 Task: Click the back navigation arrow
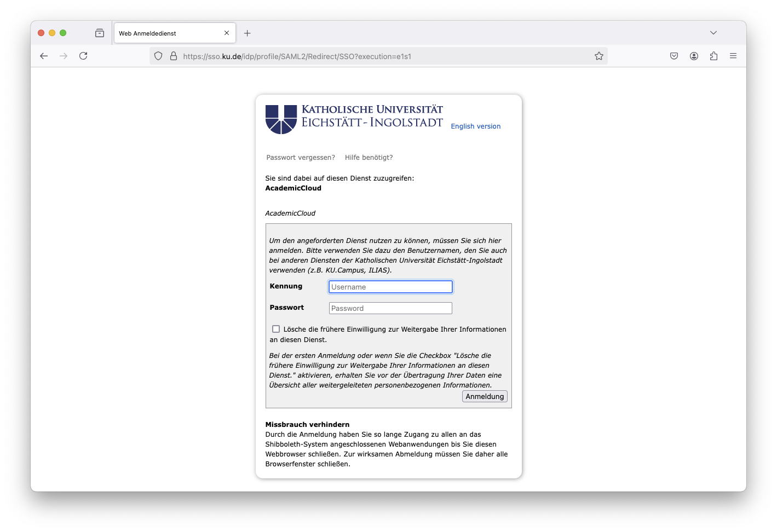(x=44, y=56)
